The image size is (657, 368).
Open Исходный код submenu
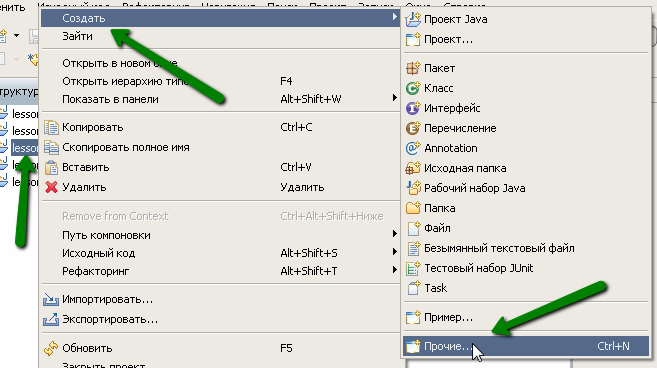[x=220, y=253]
